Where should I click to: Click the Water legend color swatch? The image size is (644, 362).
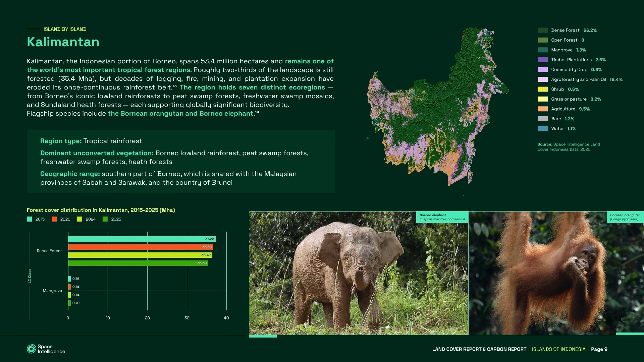[x=542, y=129]
